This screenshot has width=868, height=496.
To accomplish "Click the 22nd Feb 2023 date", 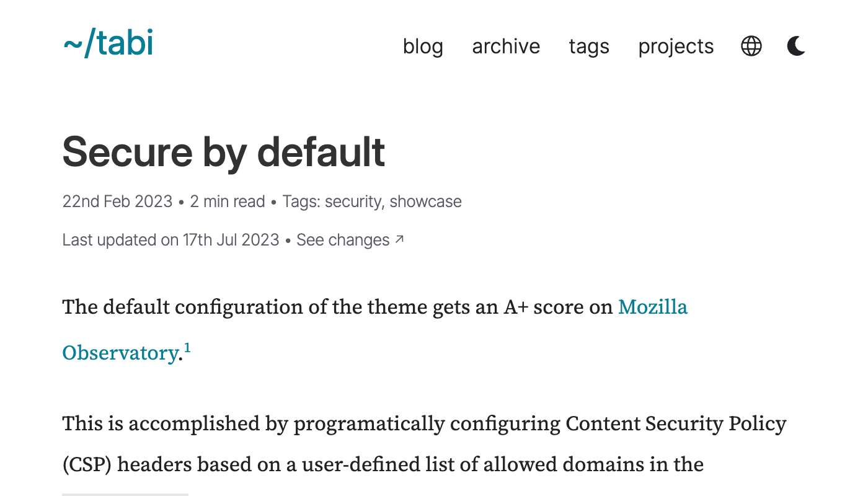I will click(x=117, y=202).
